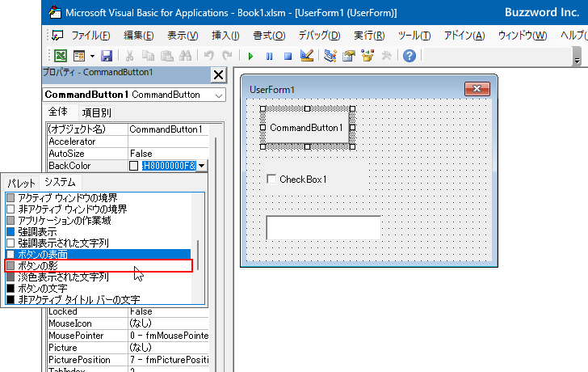The height and width of the screenshot is (372, 588).
Task: Open VBA Help question mark icon
Action: [409, 56]
